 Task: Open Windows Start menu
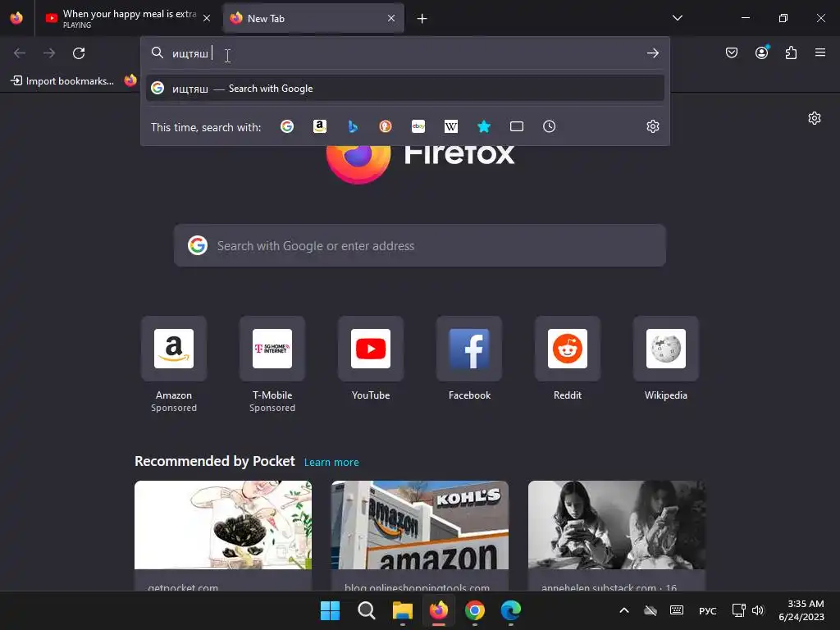click(x=330, y=610)
